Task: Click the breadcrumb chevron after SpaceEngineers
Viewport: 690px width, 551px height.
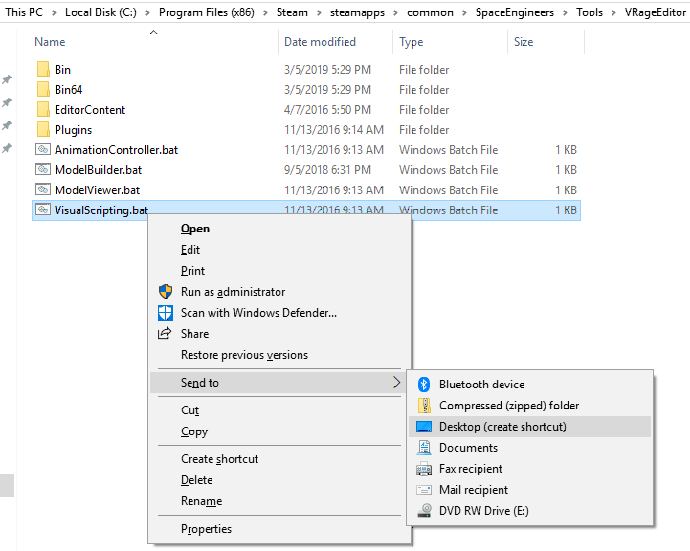Action: [x=568, y=12]
